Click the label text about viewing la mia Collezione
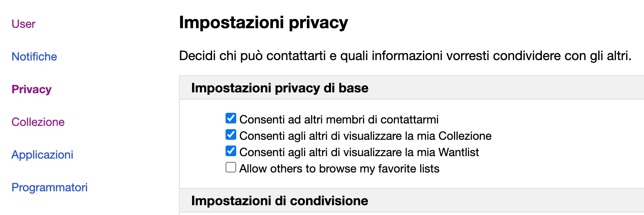The height and width of the screenshot is (215, 644). pyautogui.click(x=365, y=136)
